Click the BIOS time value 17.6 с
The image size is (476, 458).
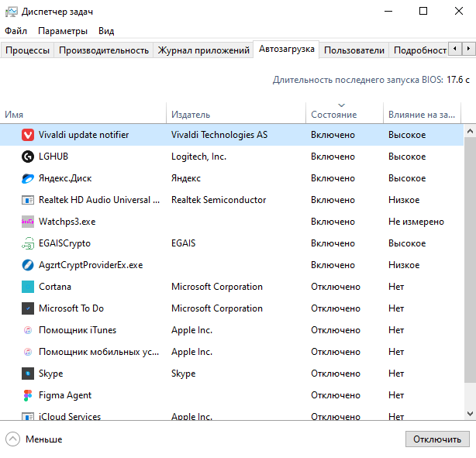[458, 80]
